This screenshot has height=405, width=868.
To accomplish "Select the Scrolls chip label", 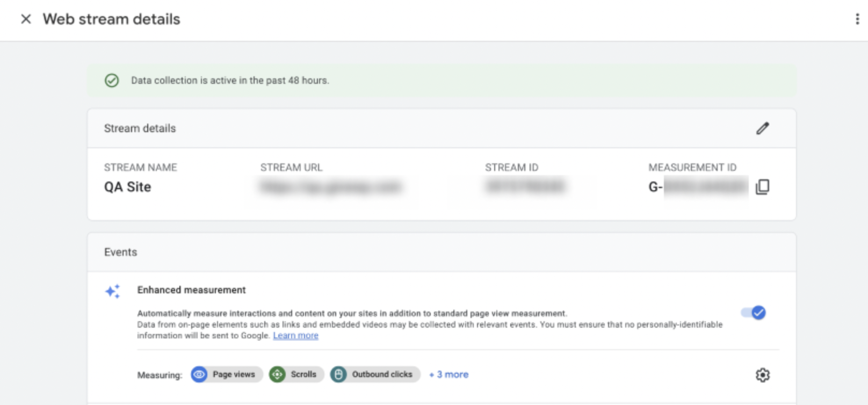I will click(x=303, y=374).
